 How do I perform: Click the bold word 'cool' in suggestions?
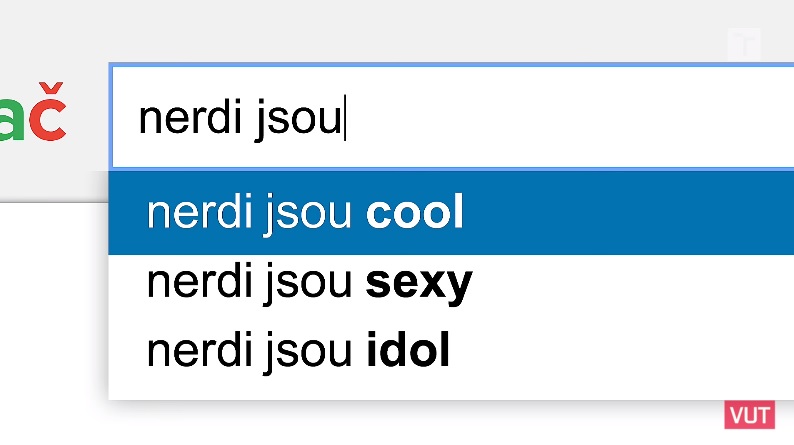coord(415,212)
